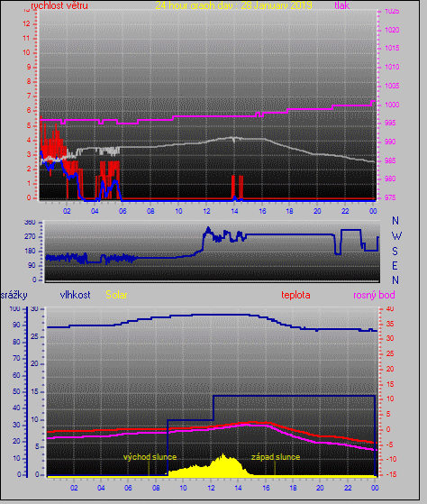The image size is (427, 504).
Task: Select the 'vlhkost' humidity legend label
Action: pos(75,295)
